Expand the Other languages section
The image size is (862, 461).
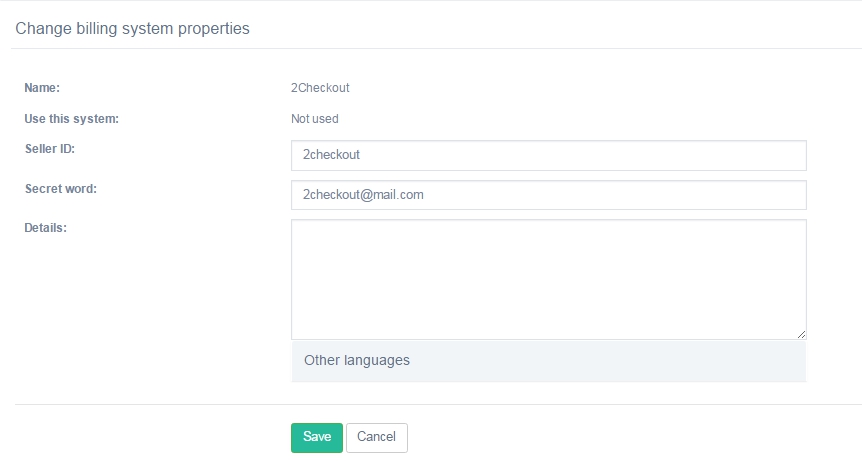[x=357, y=360]
